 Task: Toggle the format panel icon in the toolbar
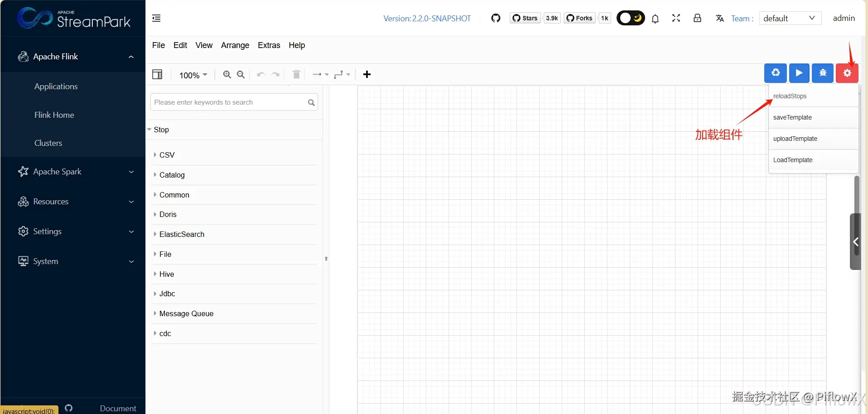point(157,74)
